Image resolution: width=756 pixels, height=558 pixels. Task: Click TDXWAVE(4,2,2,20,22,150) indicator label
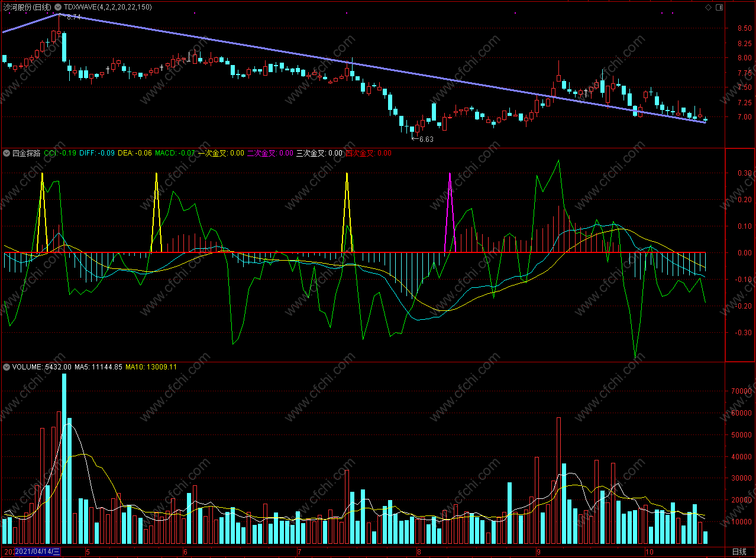tap(108, 7)
